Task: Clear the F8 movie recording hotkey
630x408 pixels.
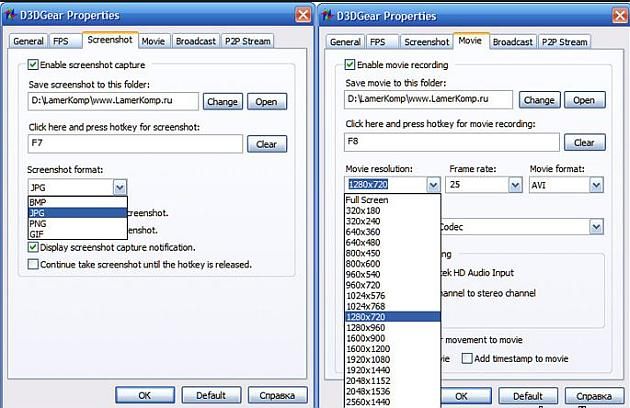Action: [x=583, y=143]
